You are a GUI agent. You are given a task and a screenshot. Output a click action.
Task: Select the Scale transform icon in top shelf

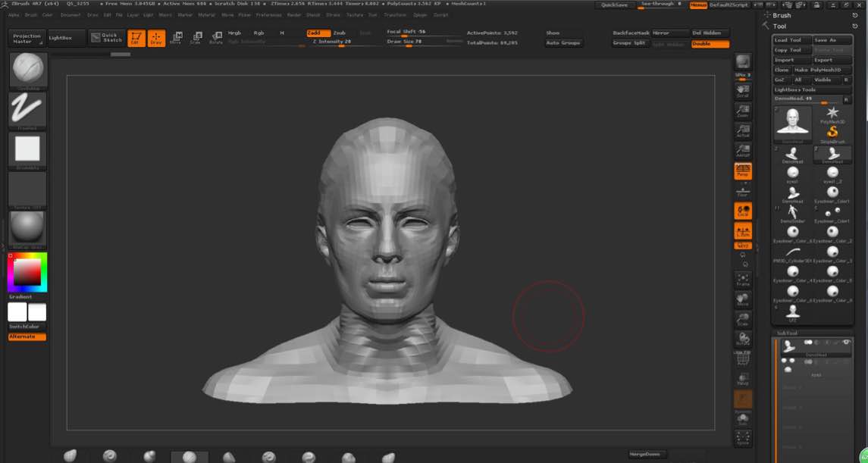[x=196, y=38]
